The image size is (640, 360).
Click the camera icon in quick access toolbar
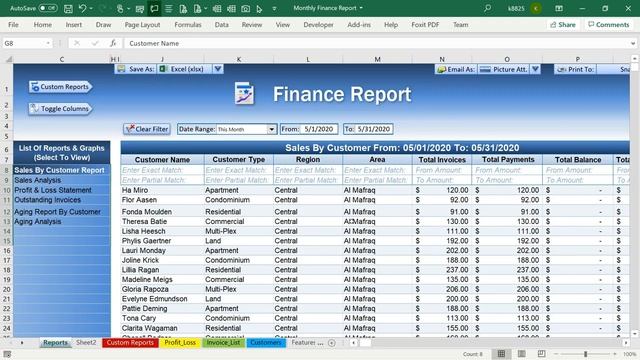(x=245, y=8)
